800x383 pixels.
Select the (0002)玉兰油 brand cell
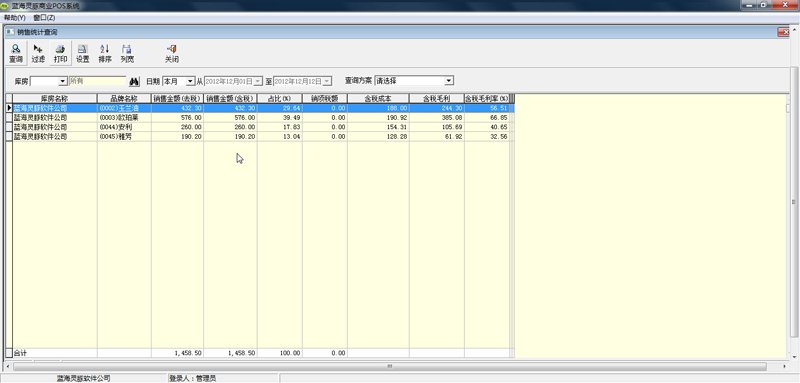click(124, 108)
